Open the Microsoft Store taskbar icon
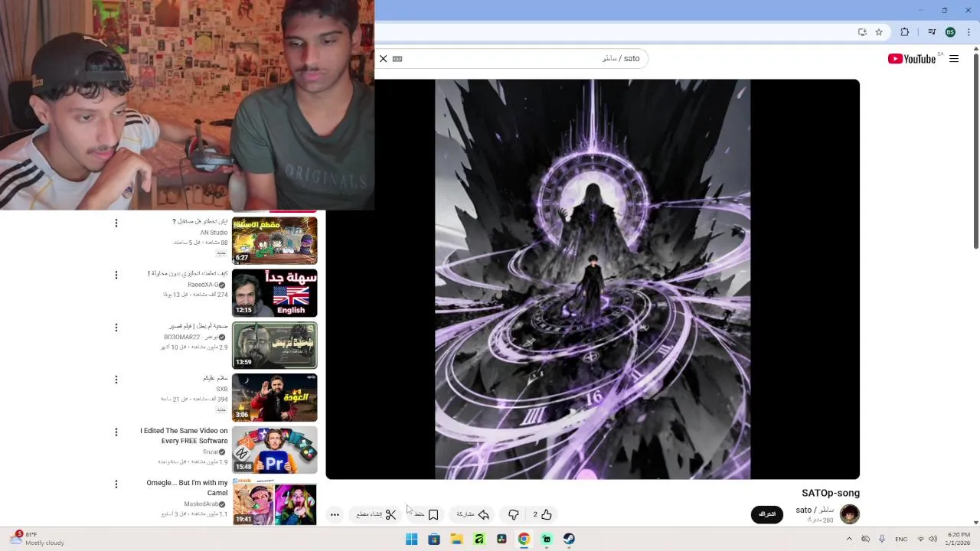This screenshot has width=980, height=551. pos(434,539)
